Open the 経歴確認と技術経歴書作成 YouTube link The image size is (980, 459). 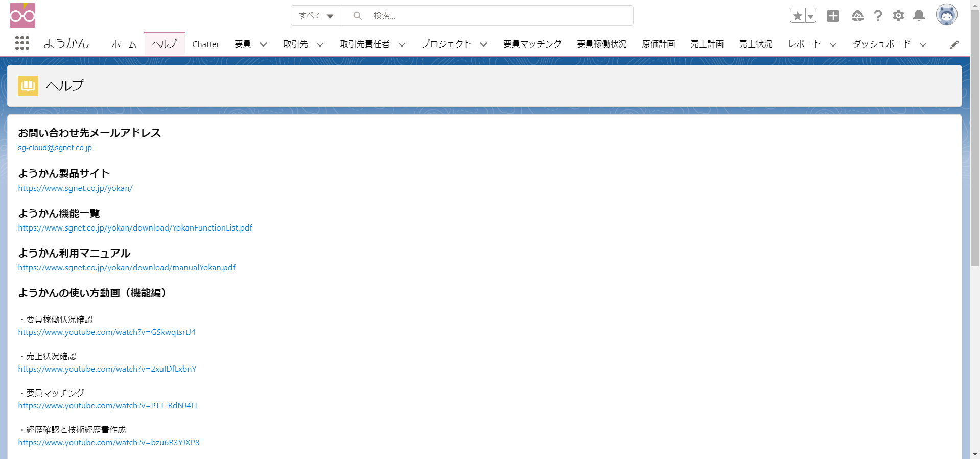[109, 442]
